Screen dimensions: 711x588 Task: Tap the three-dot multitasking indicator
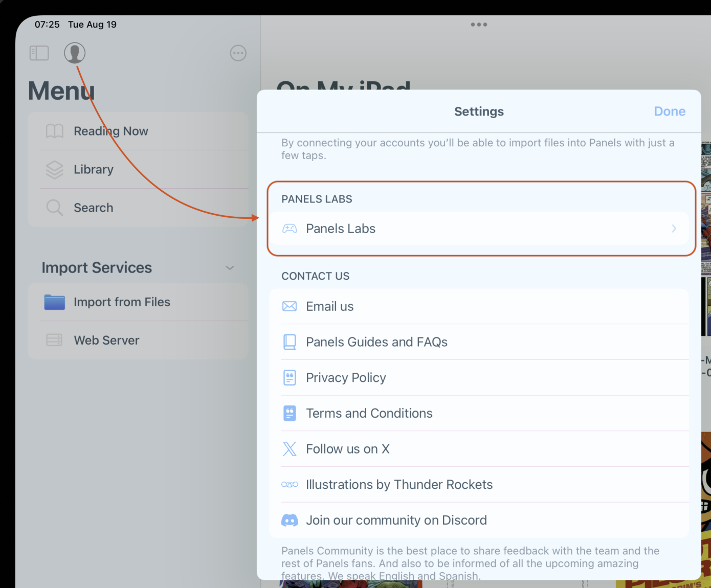tap(479, 25)
